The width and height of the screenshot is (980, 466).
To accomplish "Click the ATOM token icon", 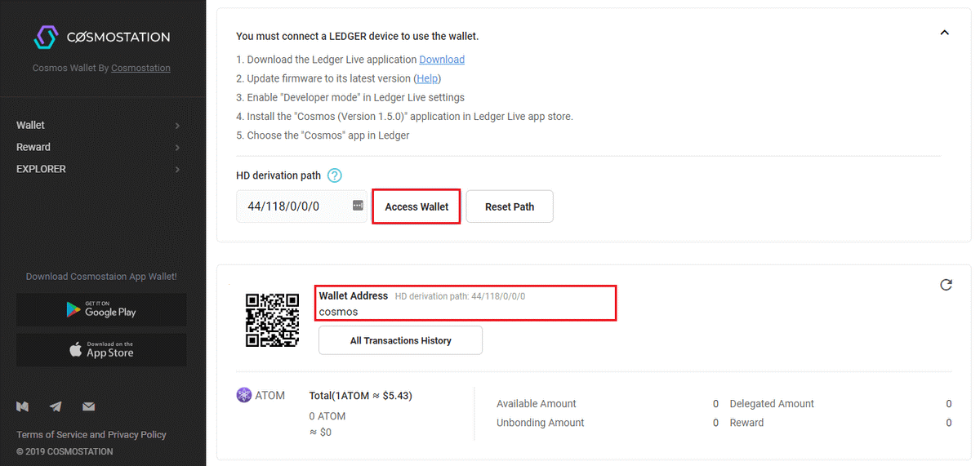I will click(x=244, y=396).
